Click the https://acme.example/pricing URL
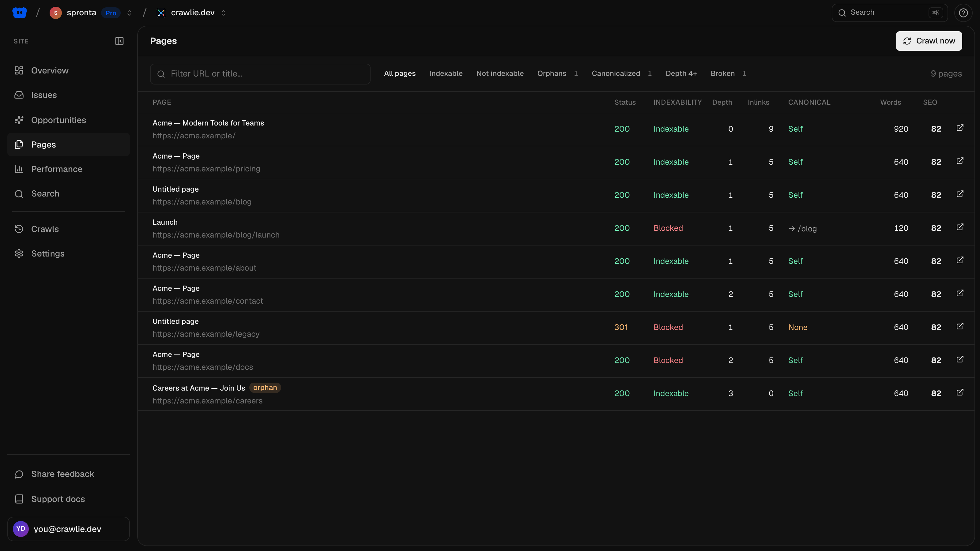This screenshot has width=980, height=551. [206, 168]
